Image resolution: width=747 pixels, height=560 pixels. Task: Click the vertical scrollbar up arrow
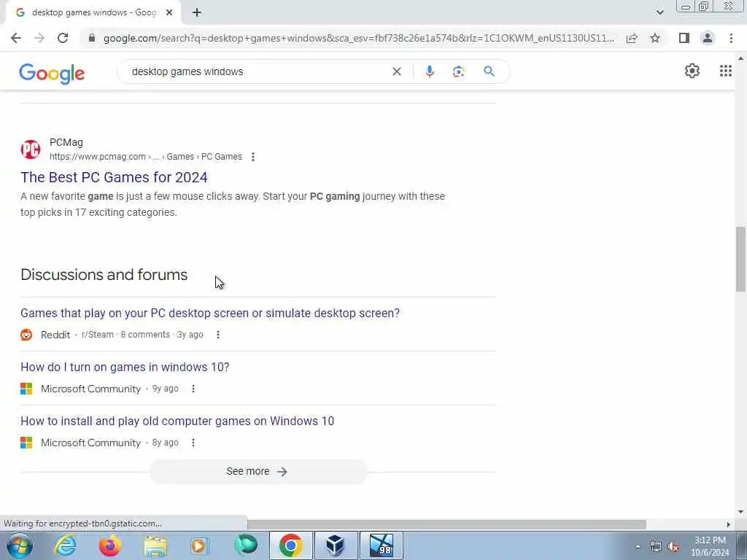[x=740, y=58]
